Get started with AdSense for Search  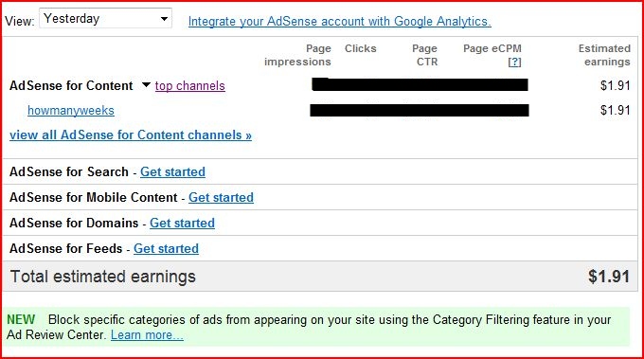(x=173, y=171)
